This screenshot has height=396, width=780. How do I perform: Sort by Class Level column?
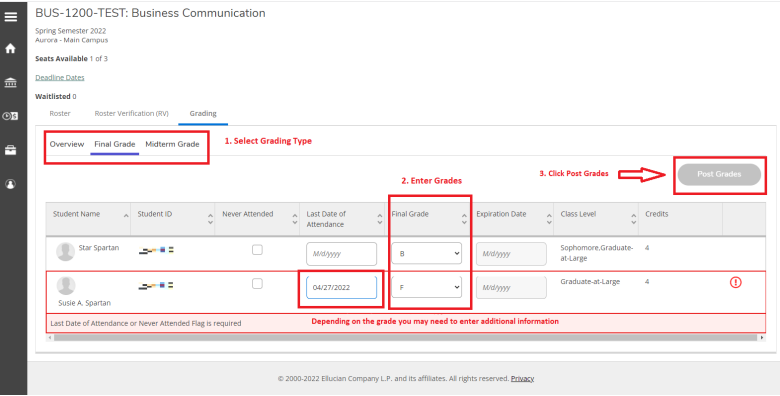tap(633, 219)
